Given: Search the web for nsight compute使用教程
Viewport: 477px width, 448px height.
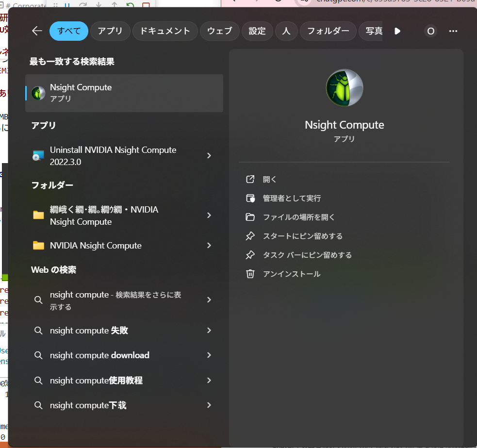Looking at the screenshot, I should [x=124, y=380].
